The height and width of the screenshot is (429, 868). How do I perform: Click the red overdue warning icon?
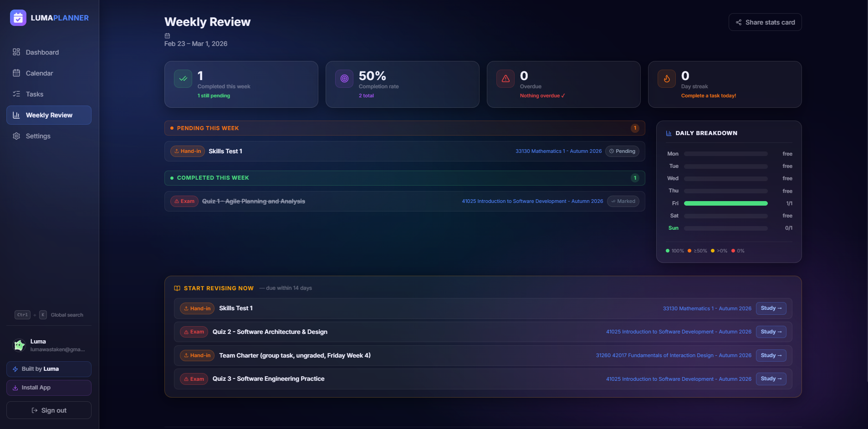pos(505,78)
